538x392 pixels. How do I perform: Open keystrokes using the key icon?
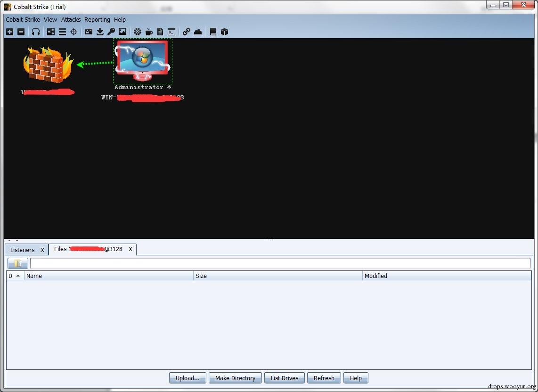111,32
